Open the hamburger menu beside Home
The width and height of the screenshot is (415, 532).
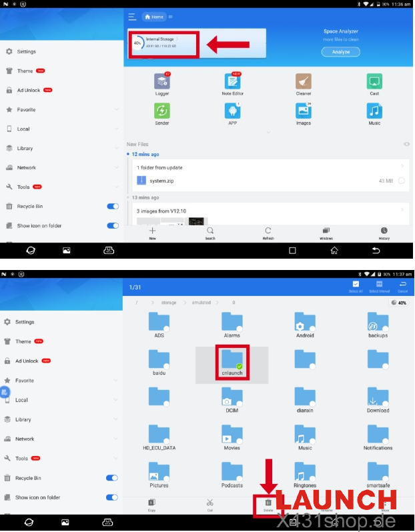(x=132, y=17)
